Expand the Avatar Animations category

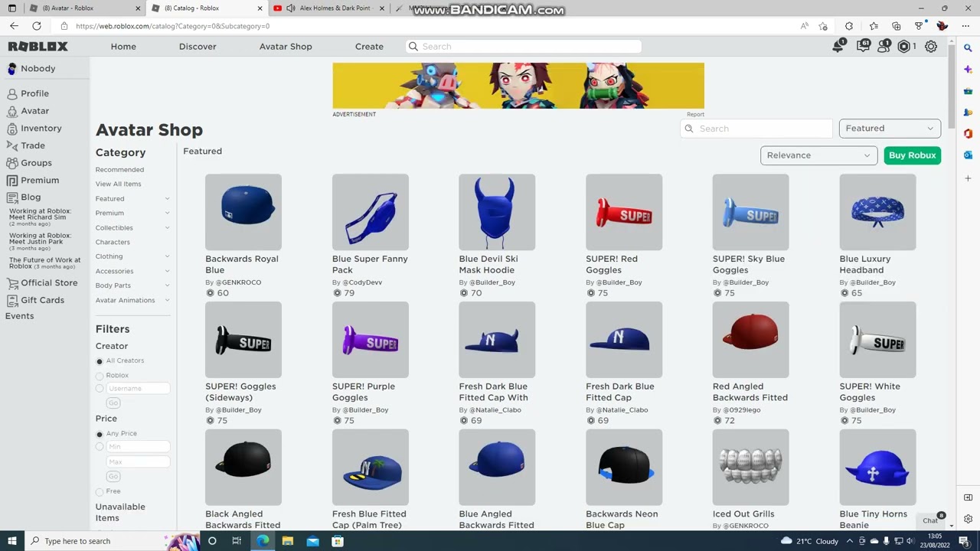[167, 300]
